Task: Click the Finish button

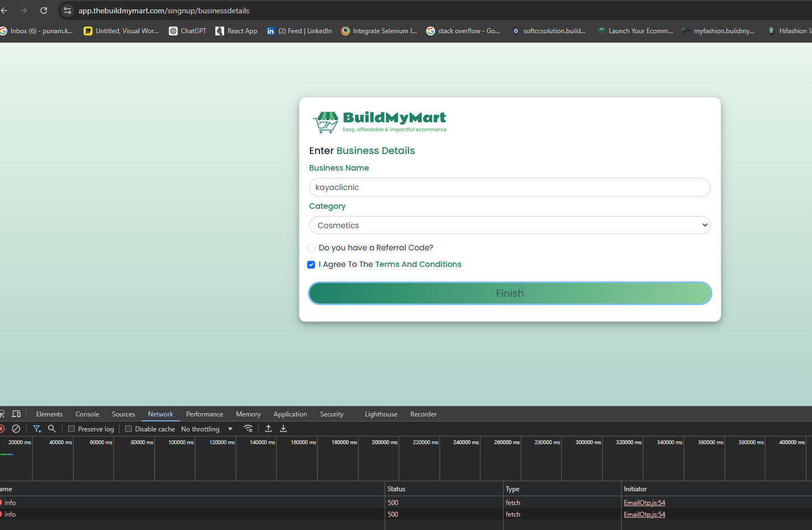Action: pyautogui.click(x=510, y=294)
